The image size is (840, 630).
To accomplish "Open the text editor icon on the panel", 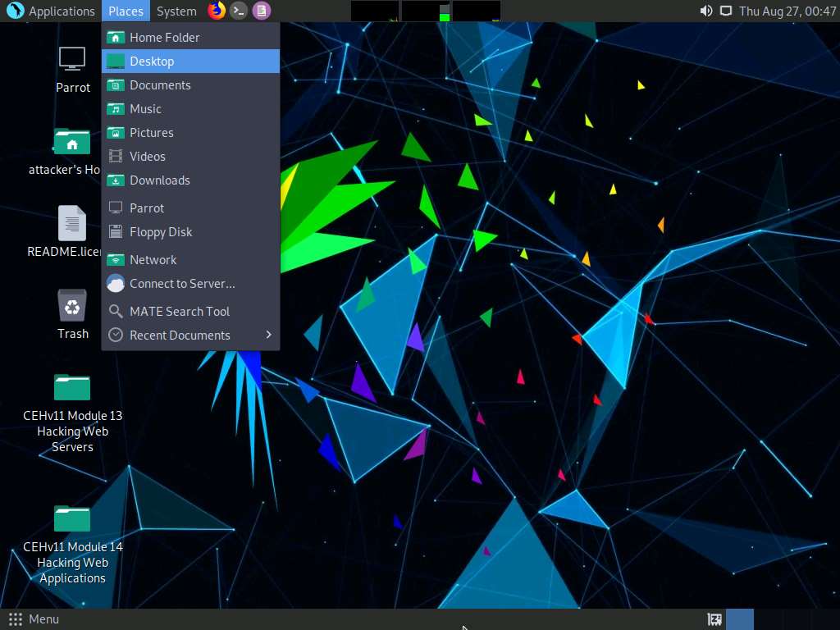I will point(261,11).
